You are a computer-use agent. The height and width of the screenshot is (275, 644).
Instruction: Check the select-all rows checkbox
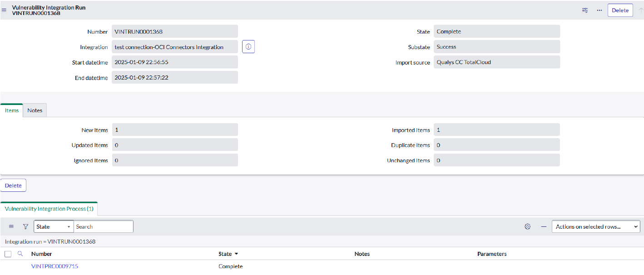8,254
